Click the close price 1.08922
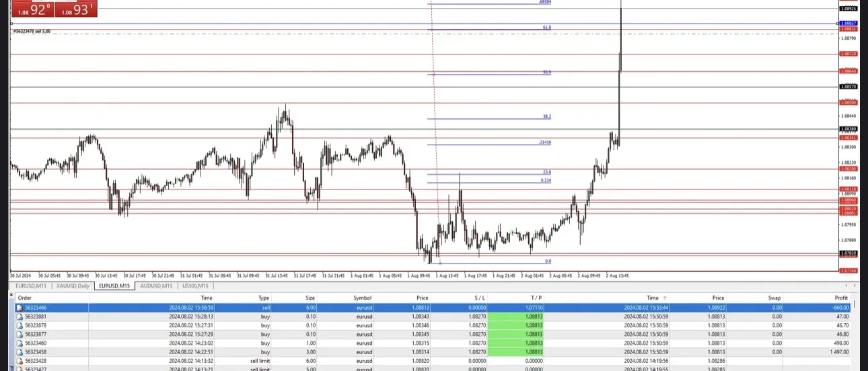The height and width of the screenshot is (371, 868). (x=715, y=308)
